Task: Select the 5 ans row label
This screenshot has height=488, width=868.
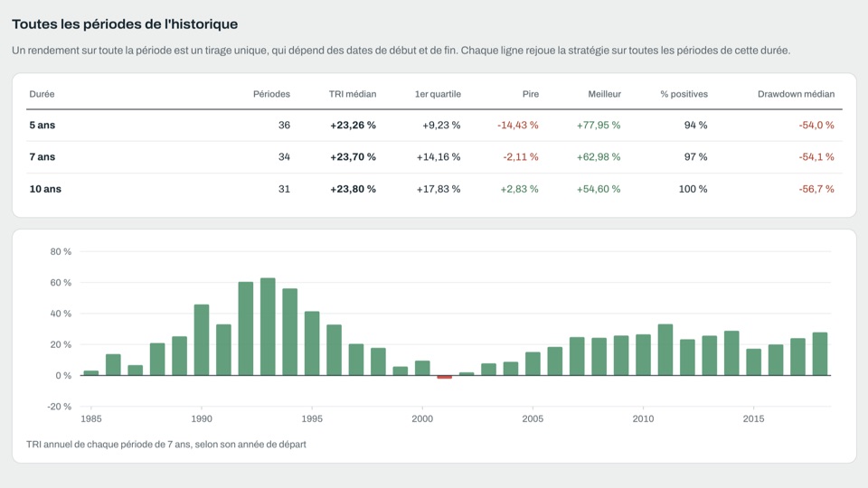Action: pos(42,125)
